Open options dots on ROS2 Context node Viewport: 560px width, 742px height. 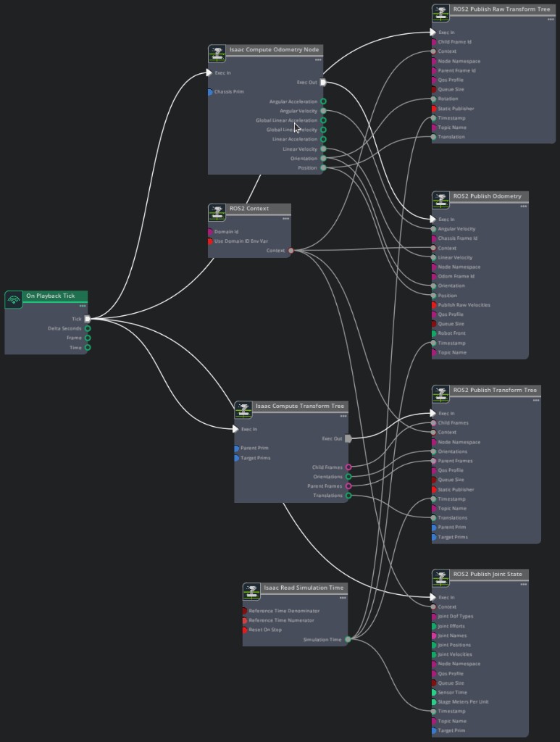click(x=285, y=219)
